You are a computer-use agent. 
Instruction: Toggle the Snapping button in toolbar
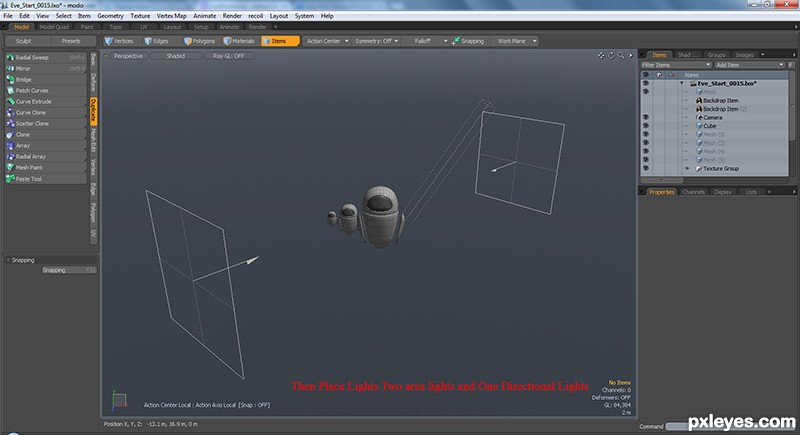pos(468,41)
